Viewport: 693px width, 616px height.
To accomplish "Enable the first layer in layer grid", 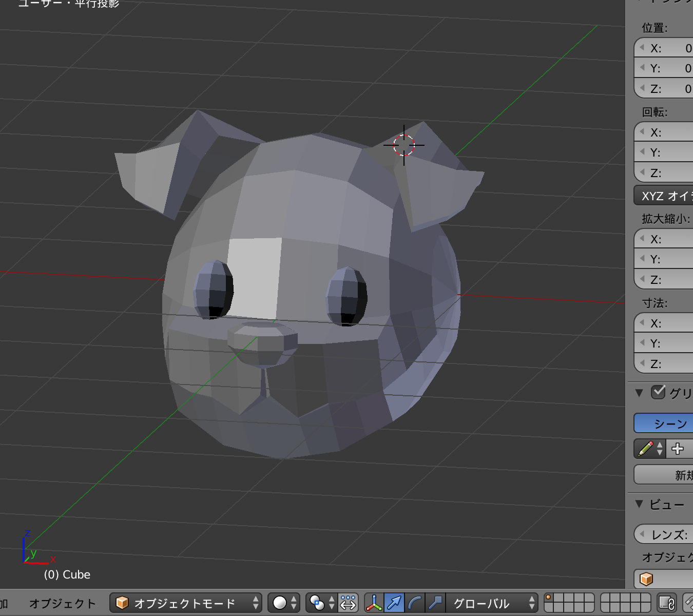I will click(549, 598).
